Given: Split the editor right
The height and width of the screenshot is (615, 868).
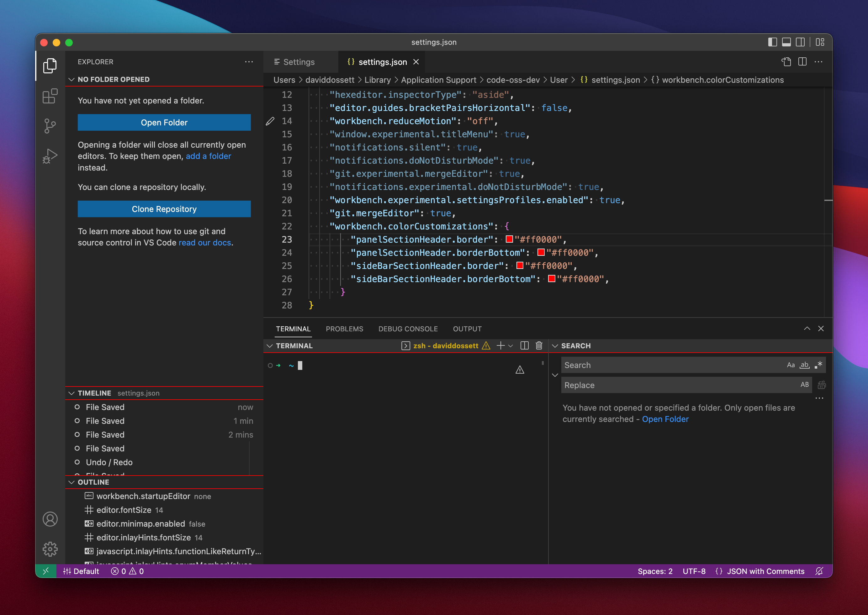Looking at the screenshot, I should 802,62.
